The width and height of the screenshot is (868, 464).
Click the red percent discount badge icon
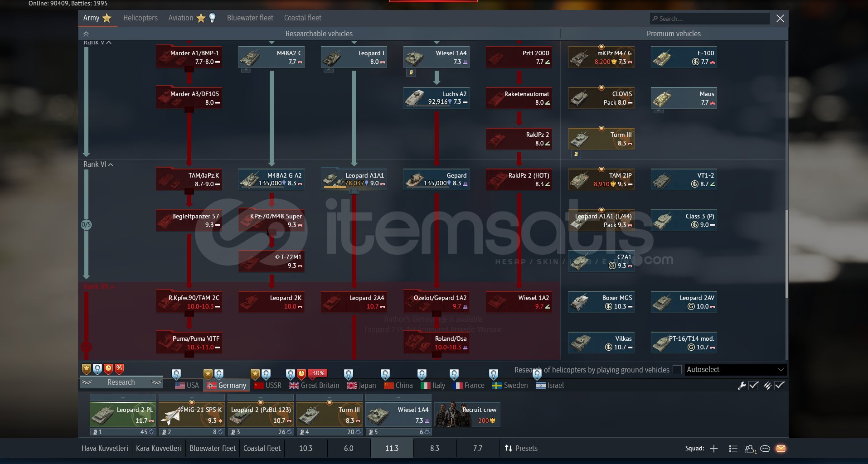[x=119, y=369]
